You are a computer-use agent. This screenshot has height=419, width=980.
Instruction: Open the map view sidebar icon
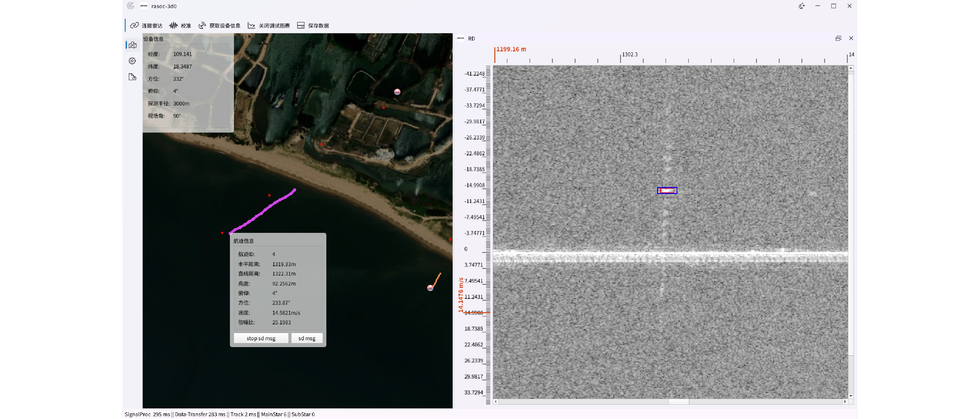tap(133, 45)
